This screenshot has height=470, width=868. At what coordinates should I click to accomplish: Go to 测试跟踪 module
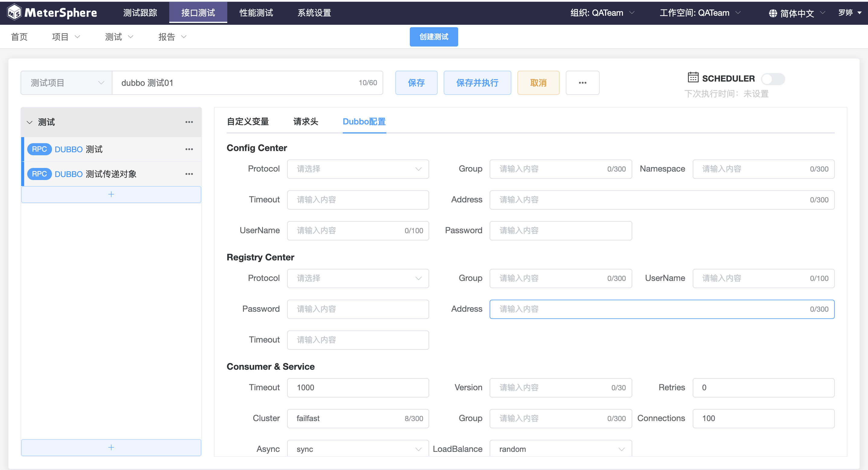pyautogui.click(x=140, y=13)
